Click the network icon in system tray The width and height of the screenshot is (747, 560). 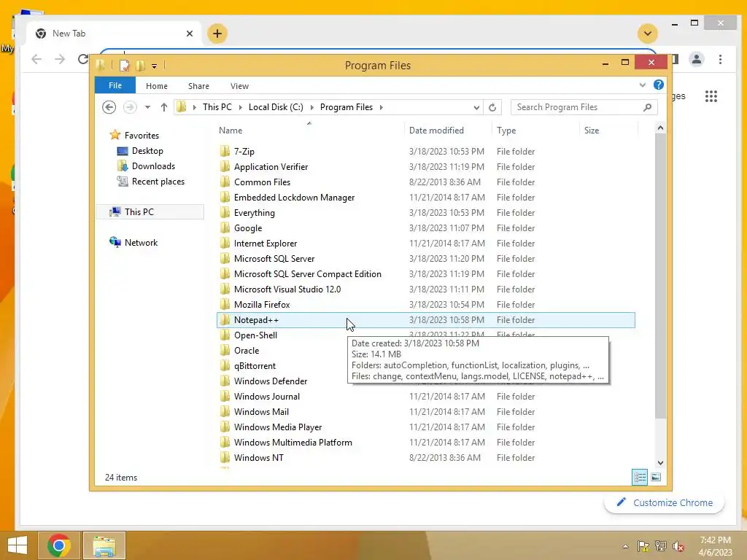[660, 546]
